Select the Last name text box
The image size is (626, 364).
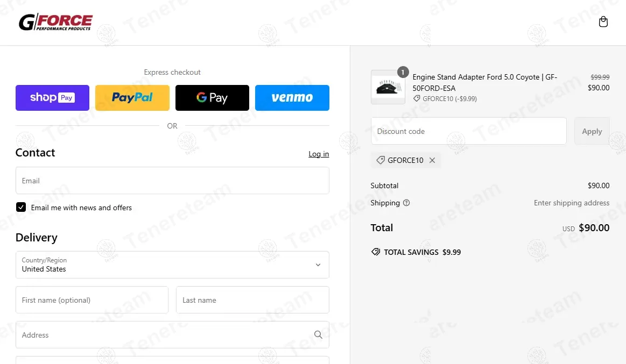point(252,300)
